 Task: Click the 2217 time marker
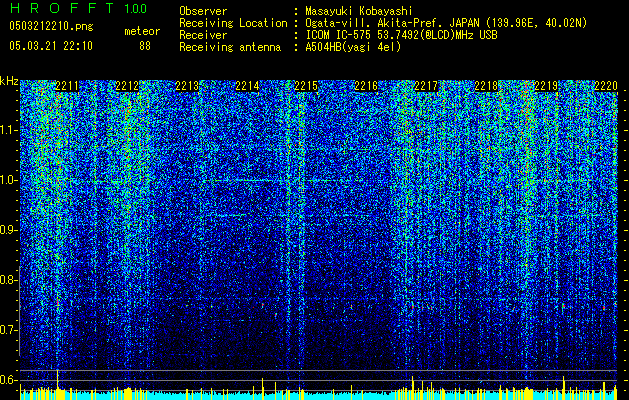coord(426,86)
